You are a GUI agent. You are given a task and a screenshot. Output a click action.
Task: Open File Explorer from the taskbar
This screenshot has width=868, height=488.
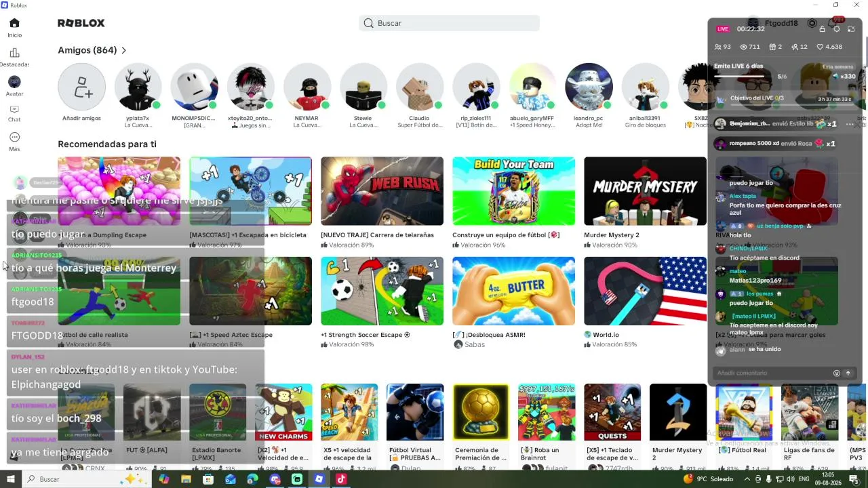(186, 479)
